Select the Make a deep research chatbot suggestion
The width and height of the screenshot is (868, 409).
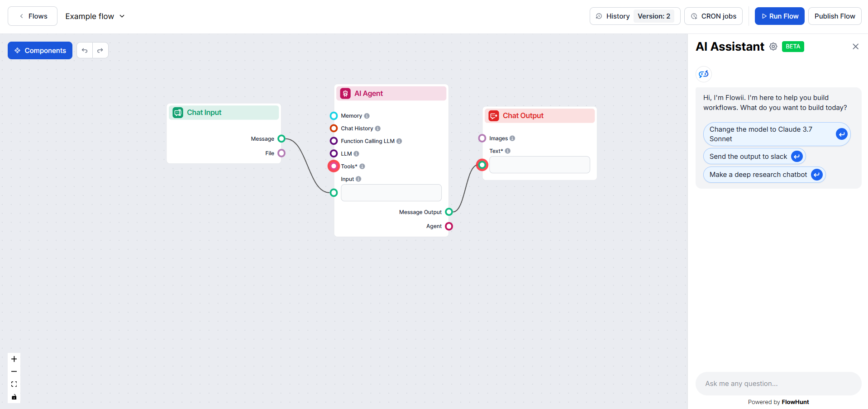(x=758, y=175)
